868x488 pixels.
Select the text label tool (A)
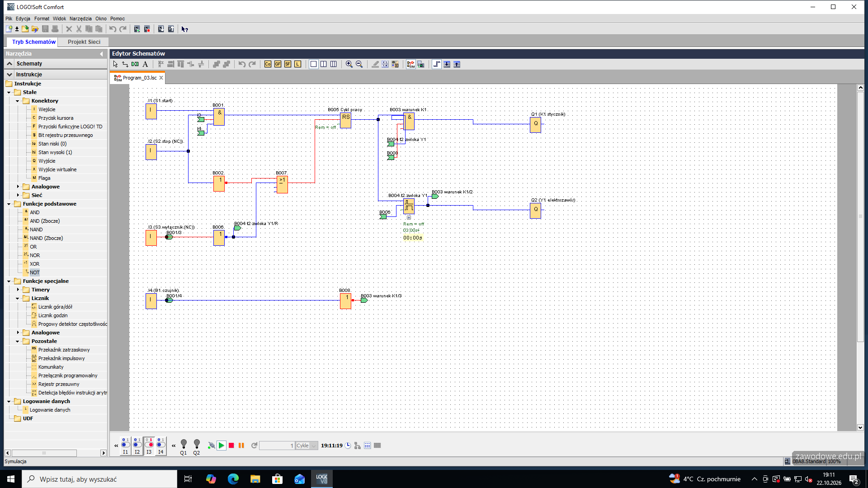[145, 64]
